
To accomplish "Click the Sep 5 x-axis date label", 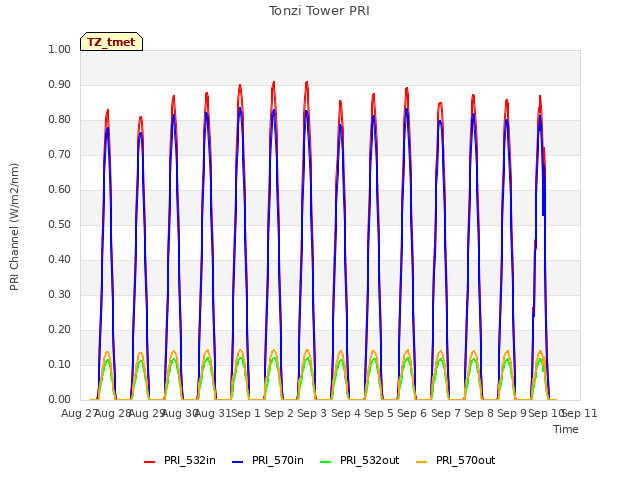I will 379,413.
